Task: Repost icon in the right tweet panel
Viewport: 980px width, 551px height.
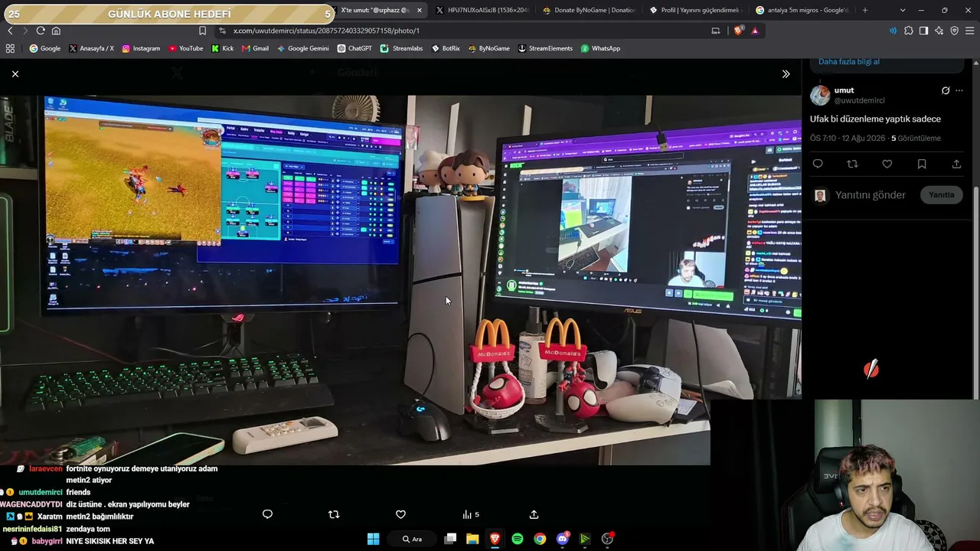Action: [852, 164]
